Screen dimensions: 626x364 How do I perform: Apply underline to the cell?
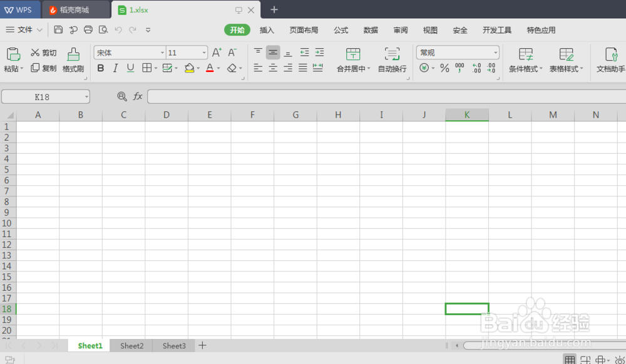(130, 68)
